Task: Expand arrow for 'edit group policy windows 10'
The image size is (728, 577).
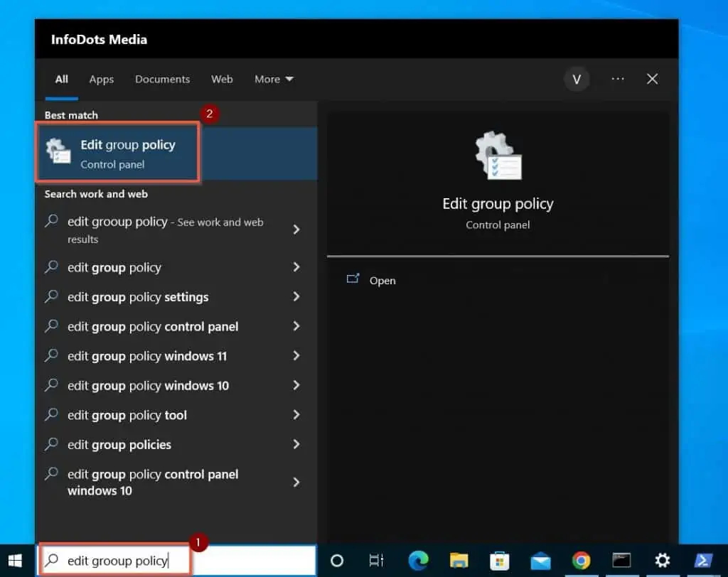Action: pos(296,385)
